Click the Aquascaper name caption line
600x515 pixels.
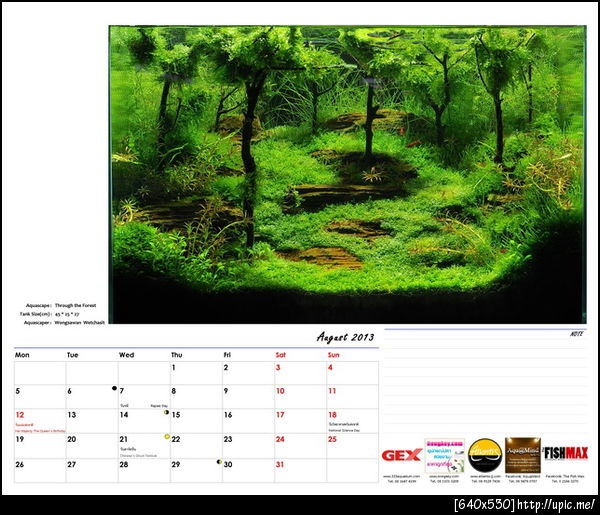(x=64, y=323)
